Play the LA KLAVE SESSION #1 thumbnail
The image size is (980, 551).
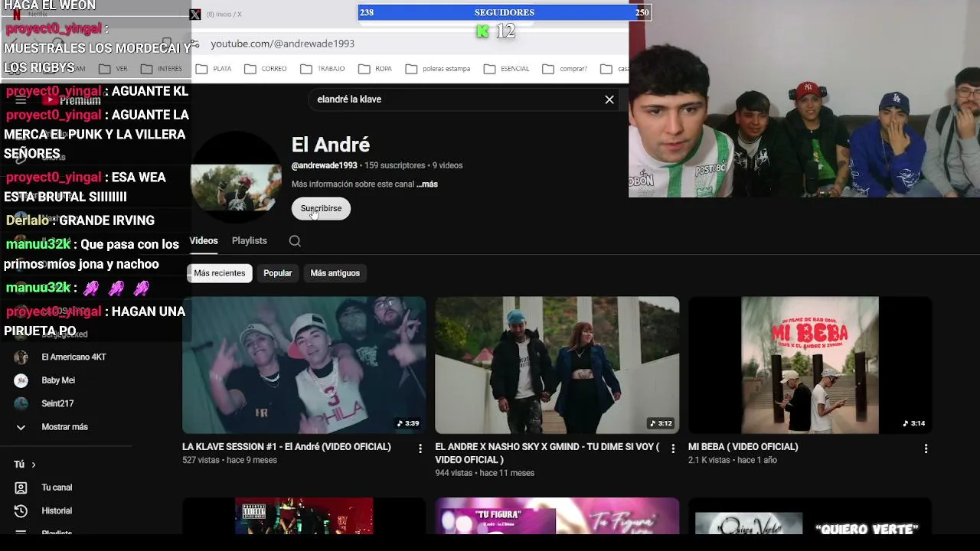304,365
